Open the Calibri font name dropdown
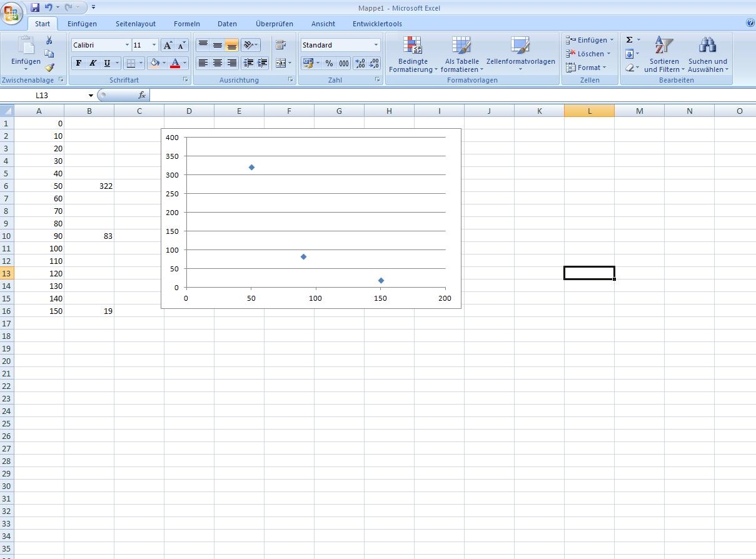 pyautogui.click(x=127, y=45)
